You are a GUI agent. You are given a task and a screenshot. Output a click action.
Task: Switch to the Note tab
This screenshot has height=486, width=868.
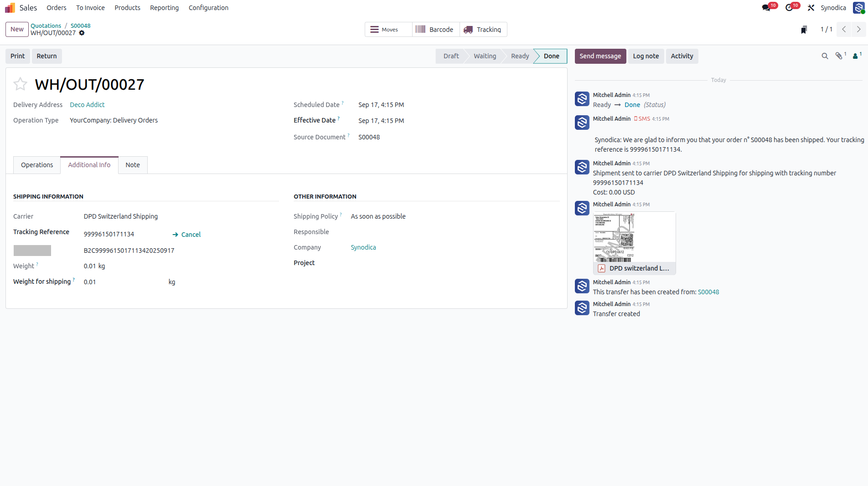pos(133,165)
